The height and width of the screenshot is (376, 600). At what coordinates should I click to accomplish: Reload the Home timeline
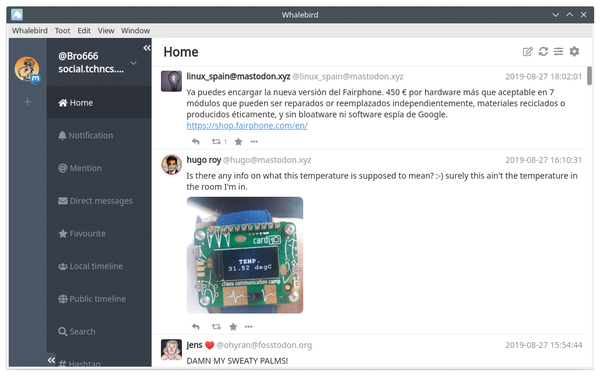coord(543,51)
